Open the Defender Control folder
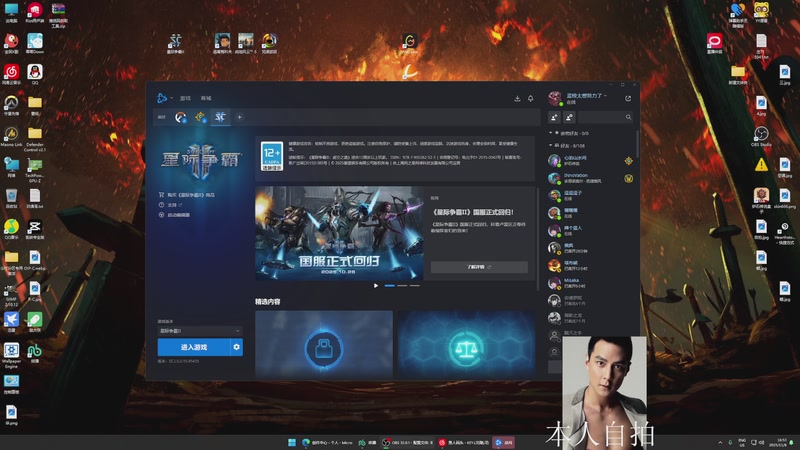 (x=35, y=139)
